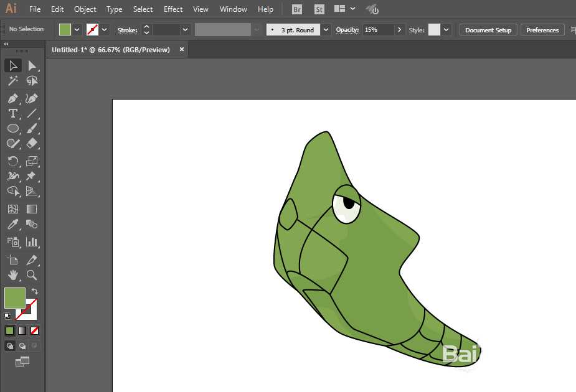Image resolution: width=576 pixels, height=392 pixels.
Task: Click the Document Setup button
Action: pyautogui.click(x=488, y=30)
